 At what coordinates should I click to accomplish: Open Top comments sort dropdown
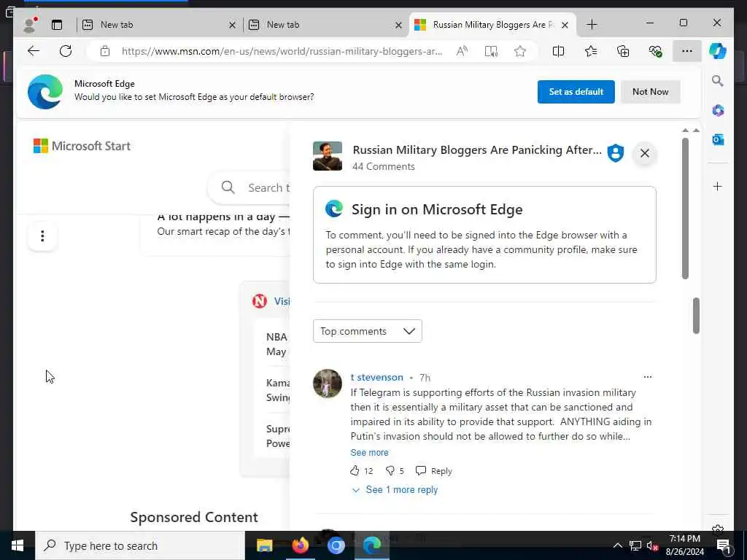pos(368,331)
